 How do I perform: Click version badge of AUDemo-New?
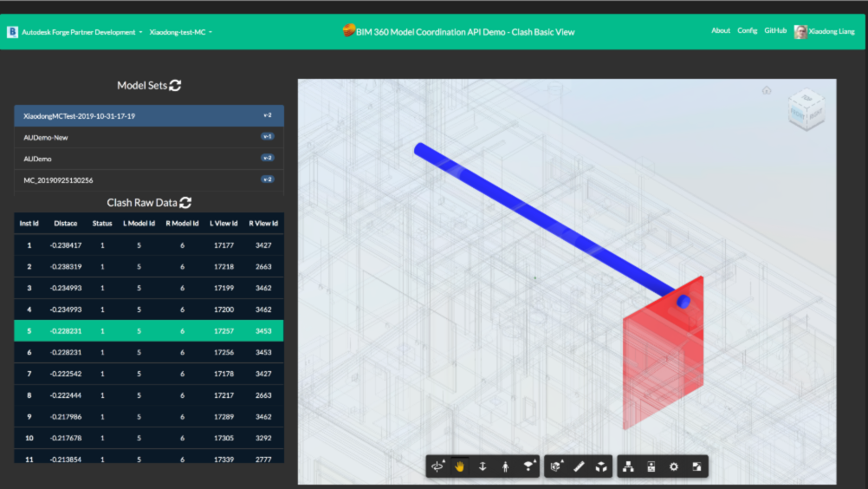coord(268,136)
